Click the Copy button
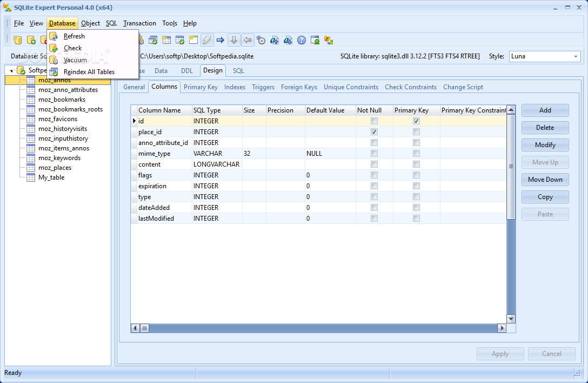 [x=545, y=197]
